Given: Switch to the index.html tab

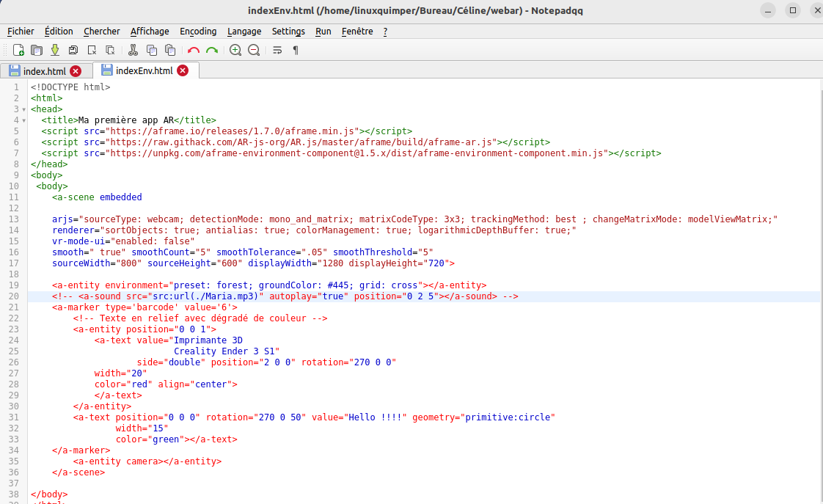Looking at the screenshot, I should pos(45,71).
